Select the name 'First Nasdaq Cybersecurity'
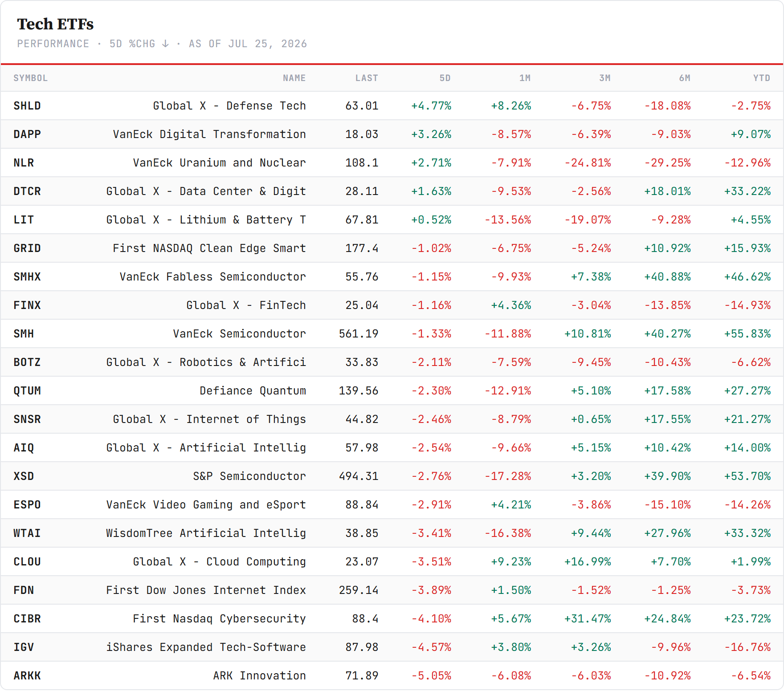 point(220,619)
